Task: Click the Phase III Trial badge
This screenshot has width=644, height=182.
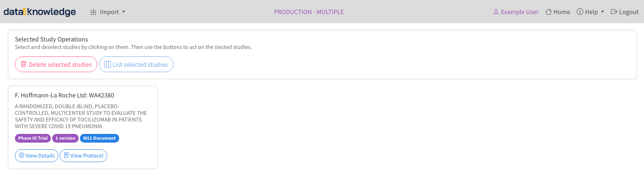Action: 33,138
